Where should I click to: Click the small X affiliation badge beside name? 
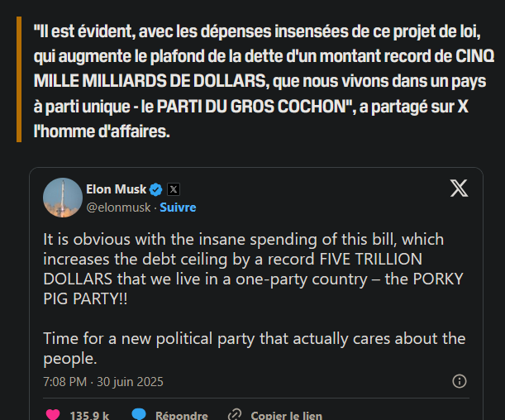pos(174,189)
